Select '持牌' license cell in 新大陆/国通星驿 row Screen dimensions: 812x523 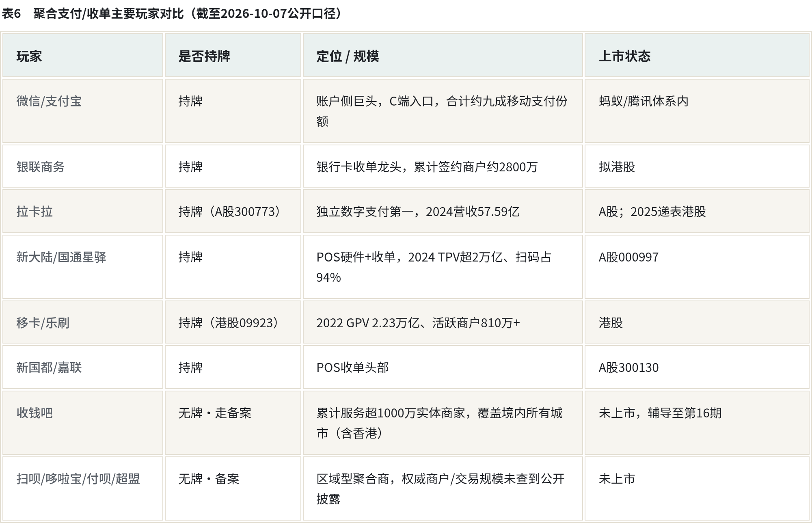coord(233,267)
